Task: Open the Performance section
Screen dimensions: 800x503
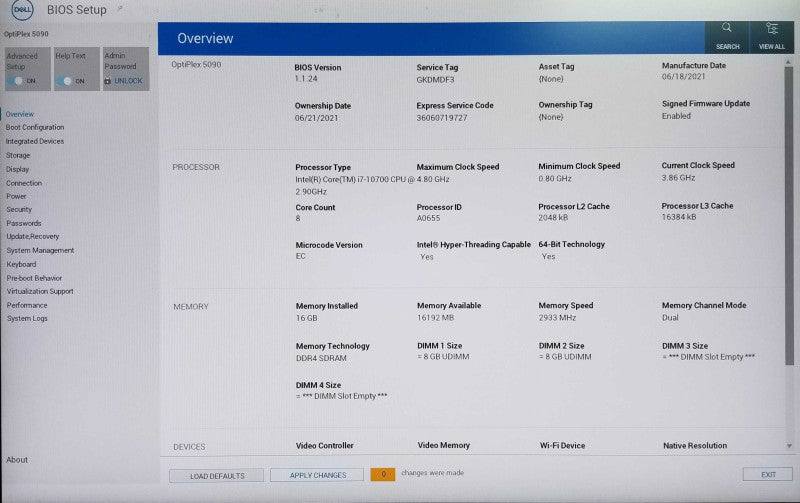Action: (x=27, y=305)
